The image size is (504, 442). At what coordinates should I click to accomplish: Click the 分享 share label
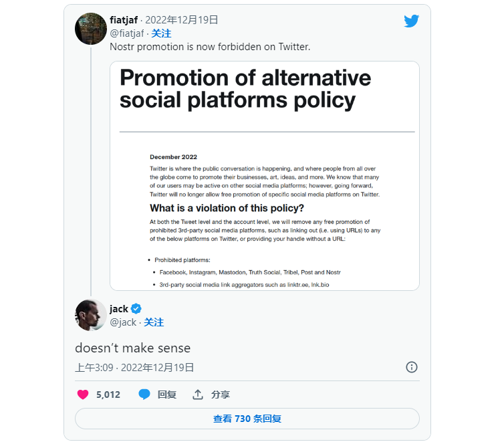(221, 395)
